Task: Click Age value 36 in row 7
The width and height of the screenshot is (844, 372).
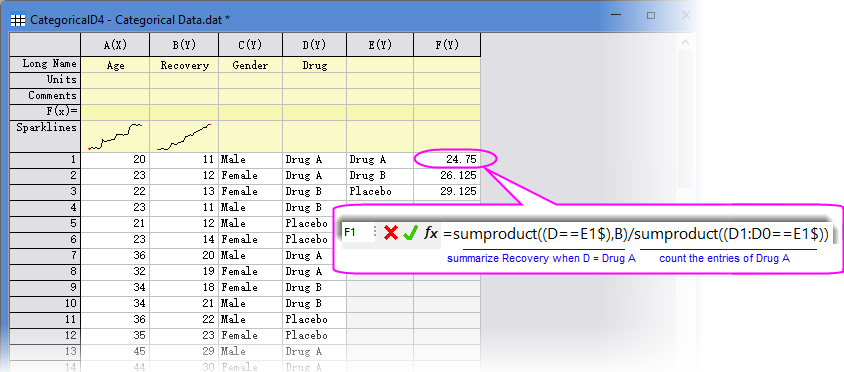Action: coord(115,256)
